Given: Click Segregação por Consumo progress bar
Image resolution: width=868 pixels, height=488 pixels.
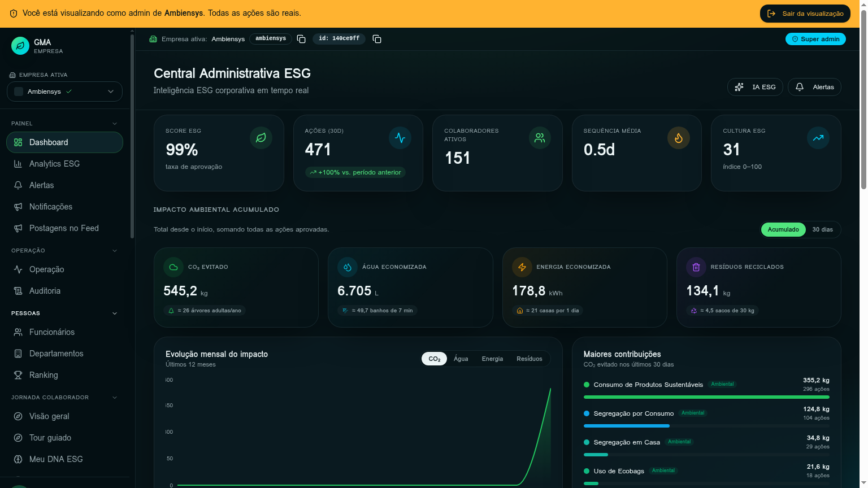Looking at the screenshot, I should coord(706,426).
